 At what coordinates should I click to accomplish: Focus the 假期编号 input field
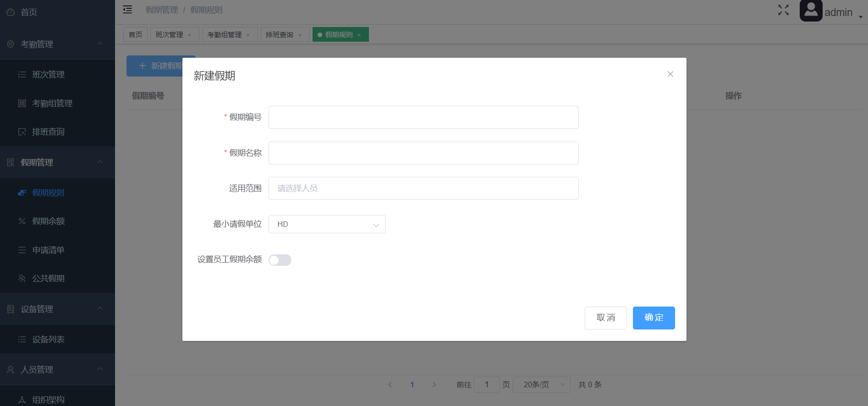pos(423,117)
